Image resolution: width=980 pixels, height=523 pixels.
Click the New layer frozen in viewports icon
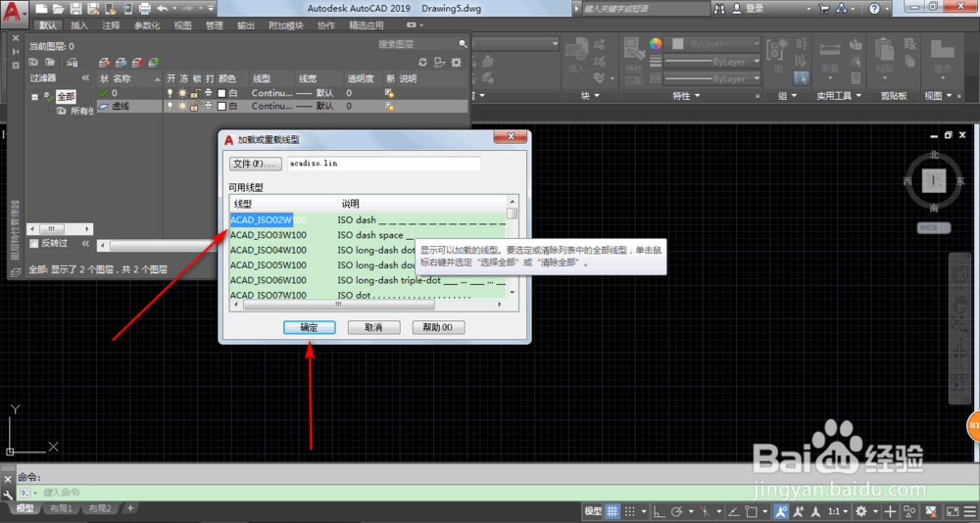[122, 63]
